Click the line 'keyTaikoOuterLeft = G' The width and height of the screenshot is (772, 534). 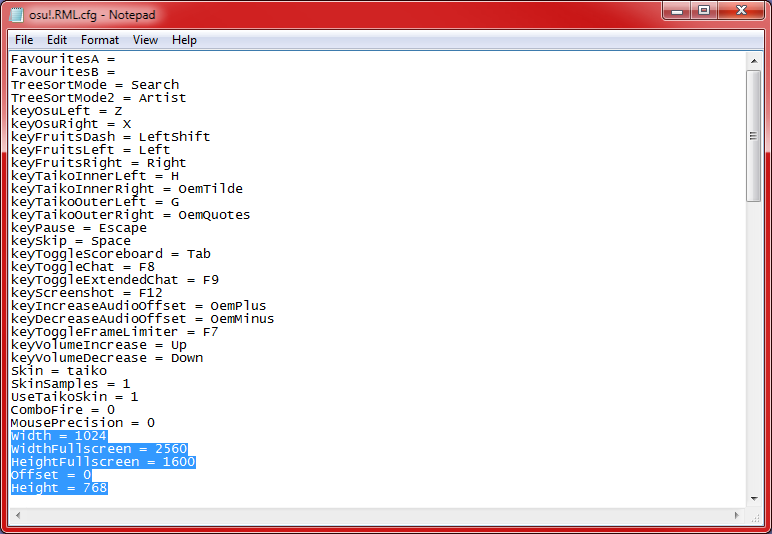point(95,202)
